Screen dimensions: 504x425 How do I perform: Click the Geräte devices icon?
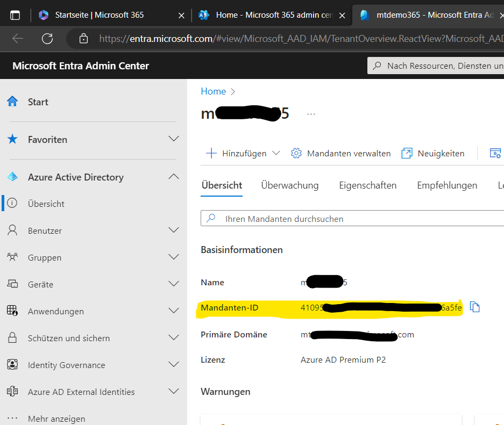pos(12,284)
